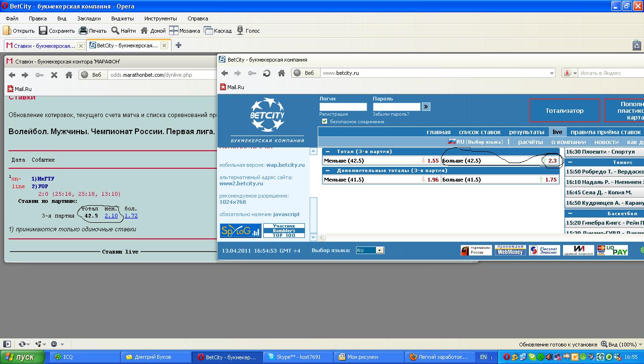644x364 pixels.
Task: Click the Регистрация link
Action: (x=334, y=114)
